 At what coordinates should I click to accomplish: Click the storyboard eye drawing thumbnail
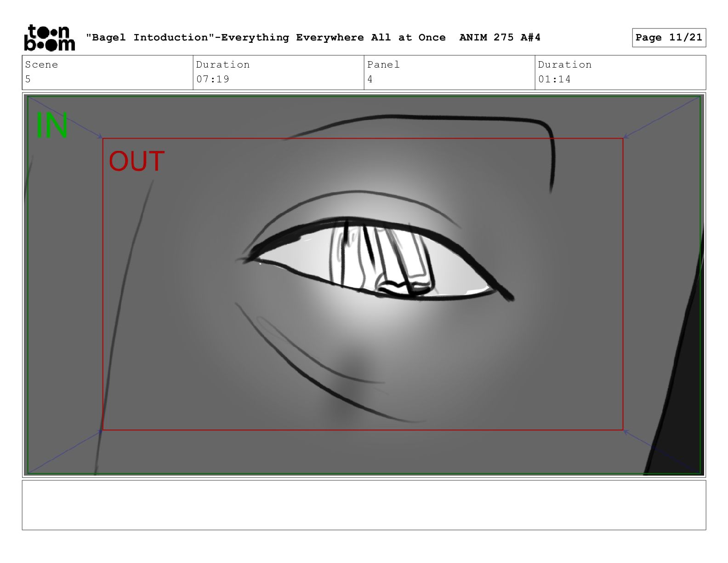[x=364, y=285]
